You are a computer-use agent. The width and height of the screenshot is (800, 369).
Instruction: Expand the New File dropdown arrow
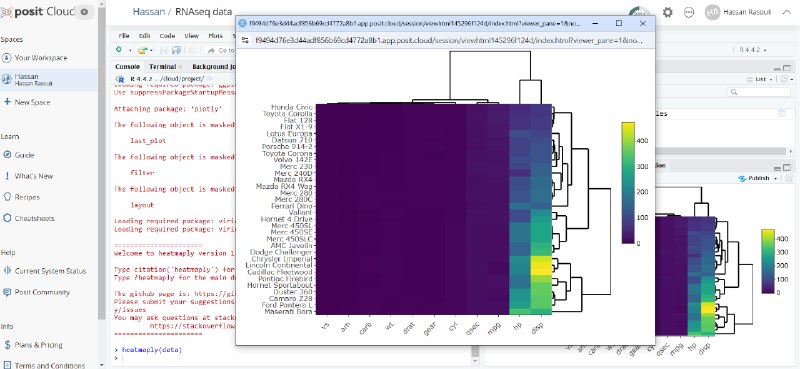(130, 51)
